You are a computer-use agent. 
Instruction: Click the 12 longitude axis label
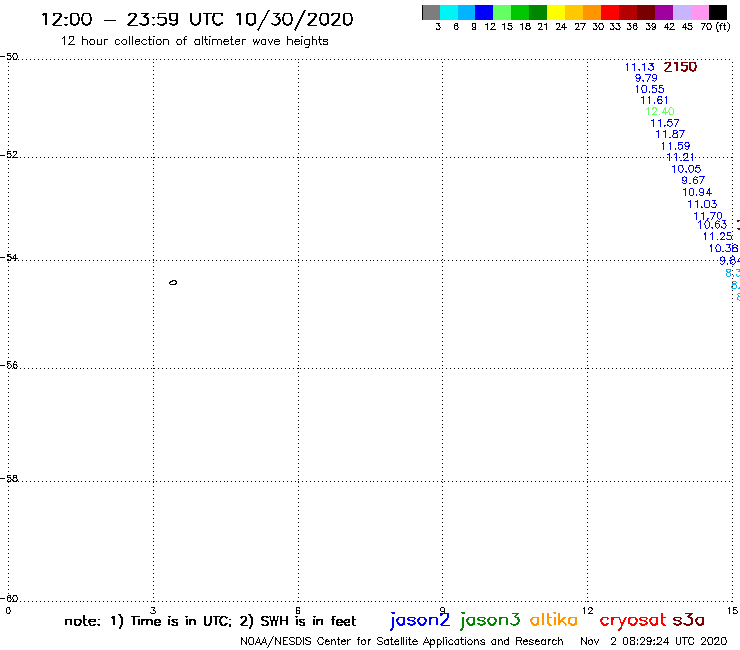point(588,611)
